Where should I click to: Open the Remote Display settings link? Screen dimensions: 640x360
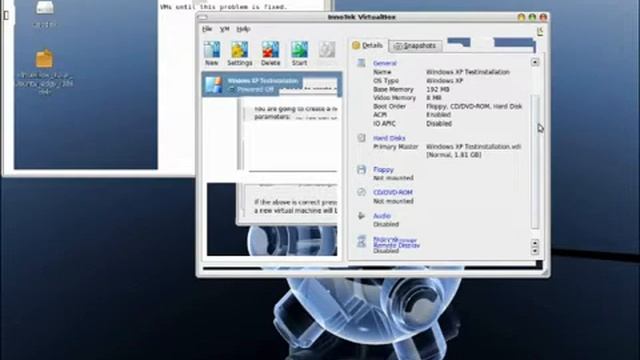pos(396,245)
